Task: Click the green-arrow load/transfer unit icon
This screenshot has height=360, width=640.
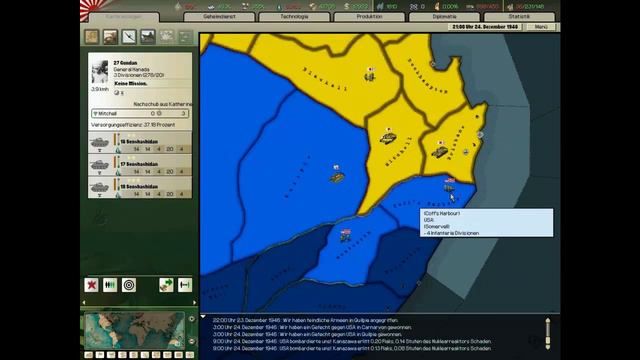Action: tap(166, 285)
